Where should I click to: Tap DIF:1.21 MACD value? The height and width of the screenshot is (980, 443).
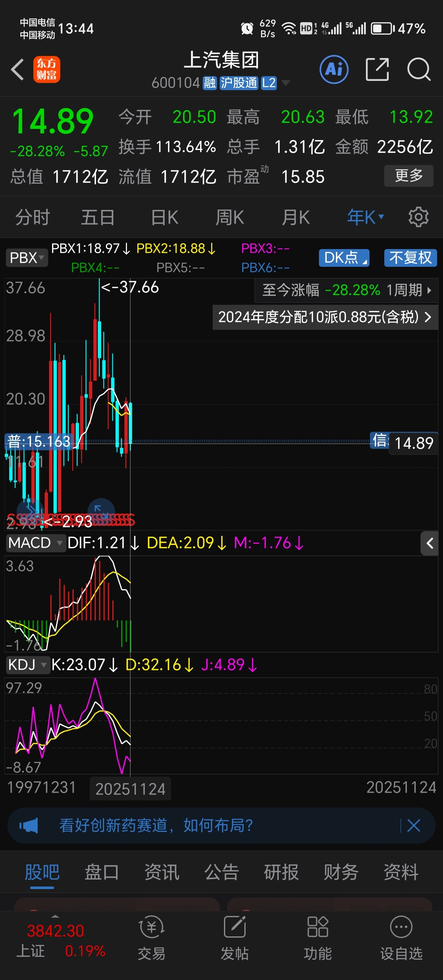click(103, 542)
